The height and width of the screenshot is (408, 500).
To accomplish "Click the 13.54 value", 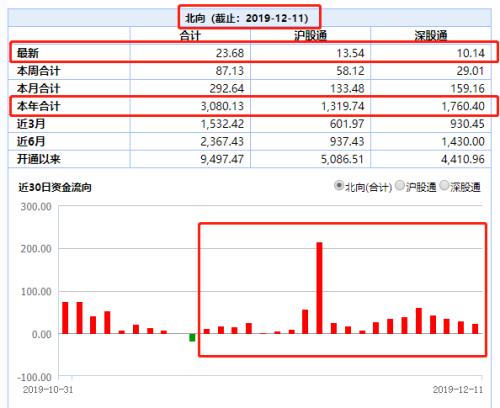I will [350, 53].
